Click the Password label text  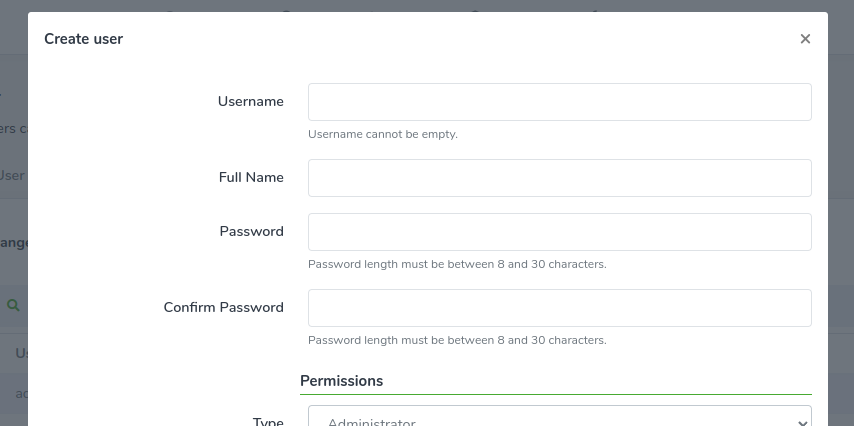[x=252, y=232]
